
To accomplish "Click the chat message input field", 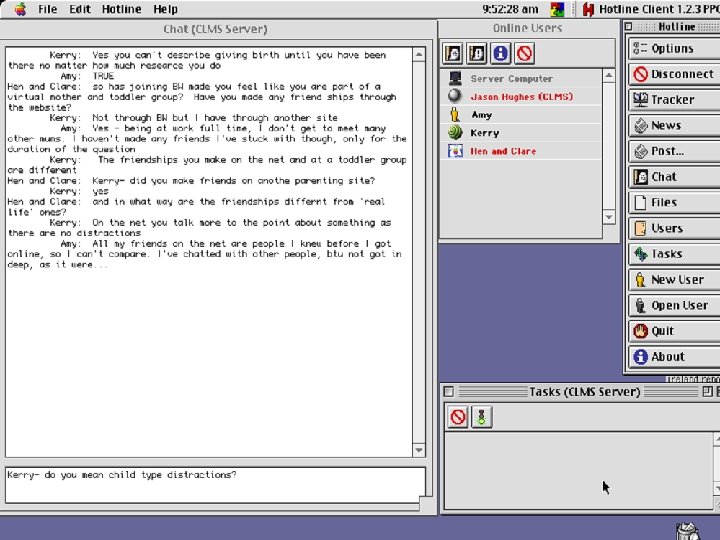I will [215, 485].
